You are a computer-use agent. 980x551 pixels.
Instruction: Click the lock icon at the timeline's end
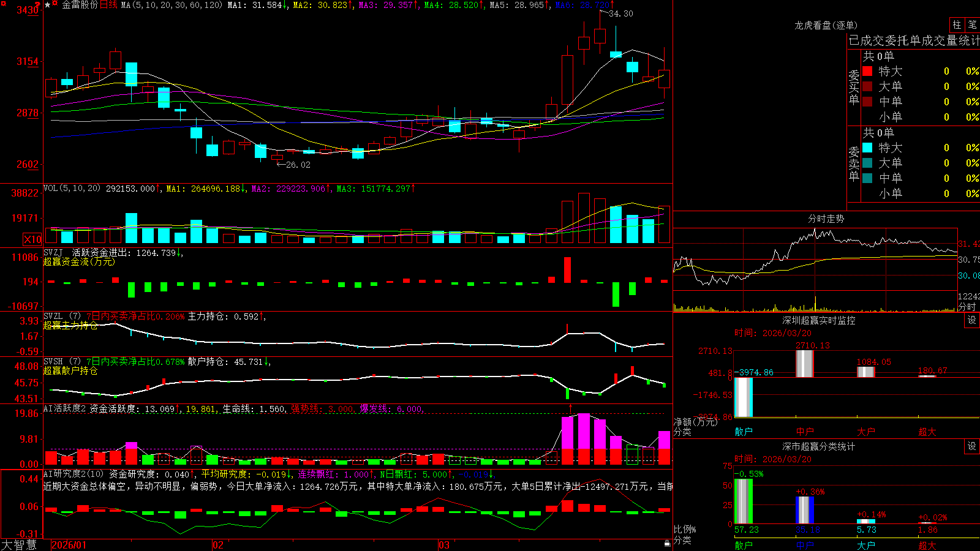tap(668, 544)
